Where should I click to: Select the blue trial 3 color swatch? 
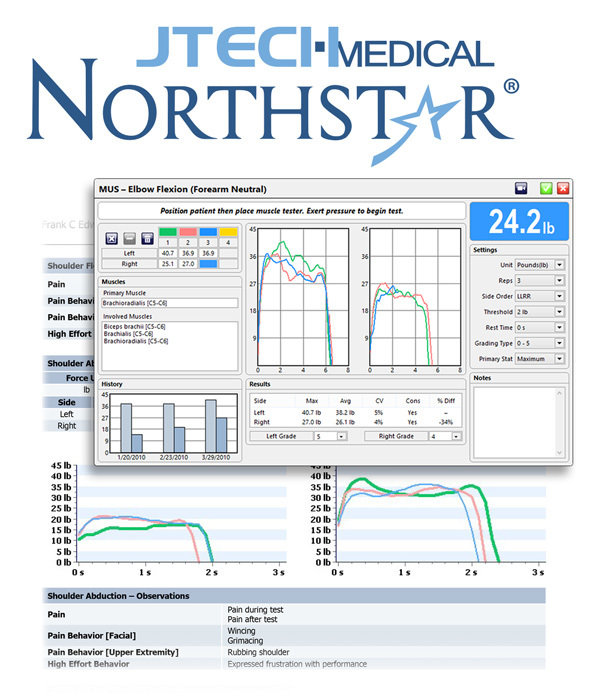tap(208, 232)
